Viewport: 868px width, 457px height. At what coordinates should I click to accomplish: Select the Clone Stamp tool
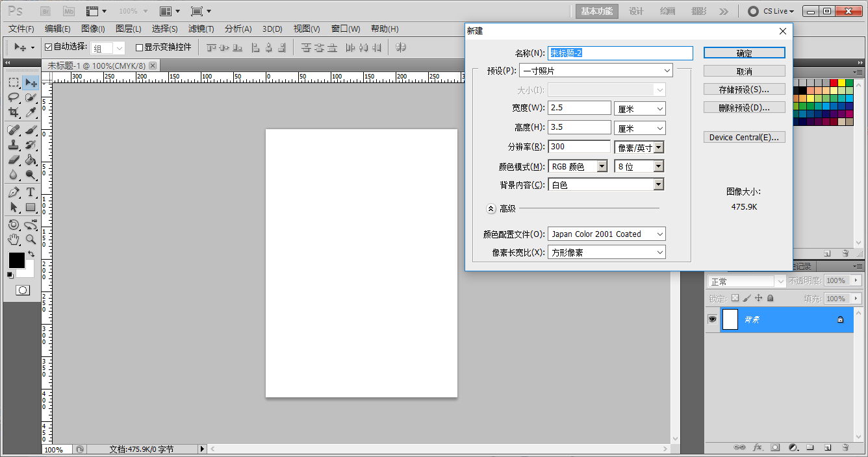coord(14,145)
